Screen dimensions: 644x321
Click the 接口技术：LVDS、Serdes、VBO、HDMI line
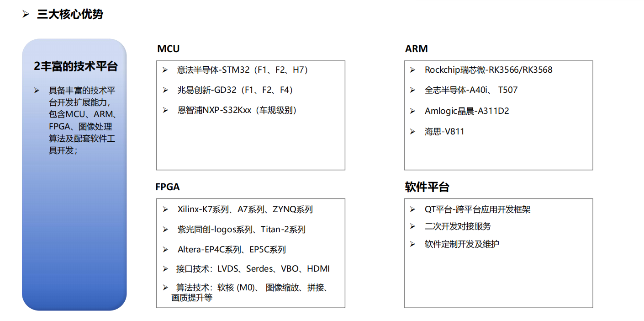tap(253, 269)
